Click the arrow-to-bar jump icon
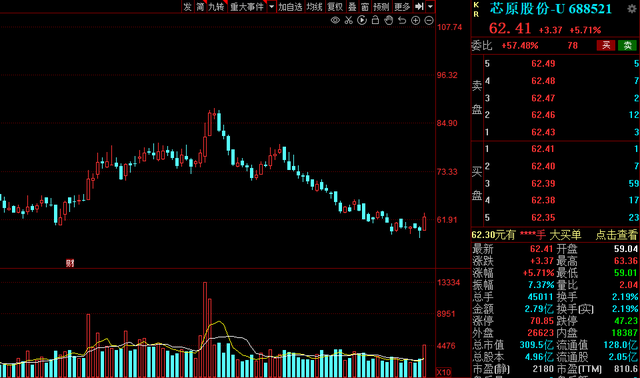This screenshot has height=378, width=640. (x=419, y=7)
